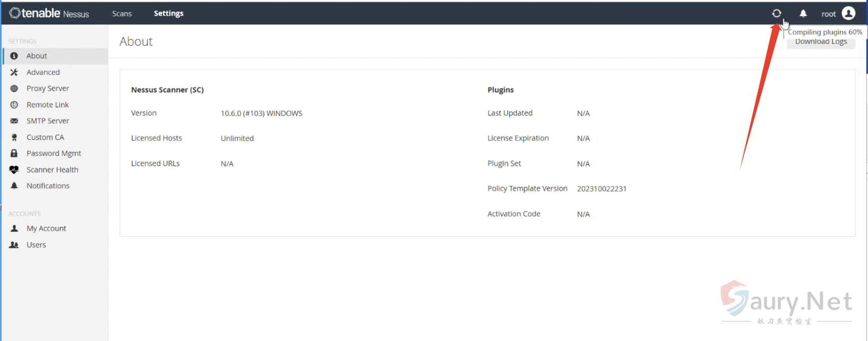Click the SMTP Server envelope icon
The width and height of the screenshot is (868, 341).
[14, 121]
